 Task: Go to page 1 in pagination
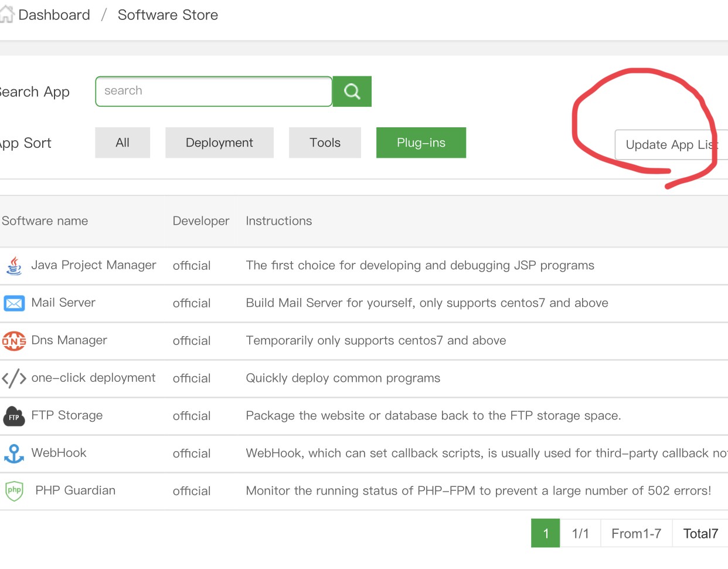coord(546,533)
